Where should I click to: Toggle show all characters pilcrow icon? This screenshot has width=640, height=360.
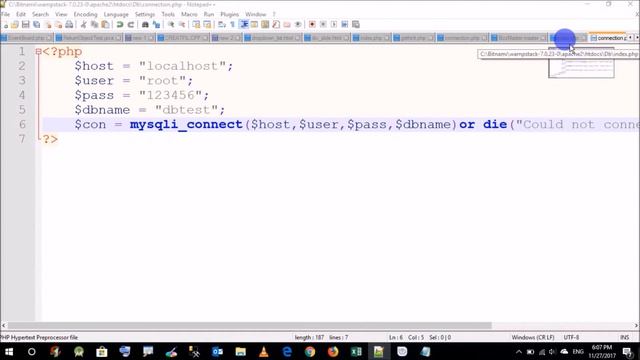pos(233,24)
